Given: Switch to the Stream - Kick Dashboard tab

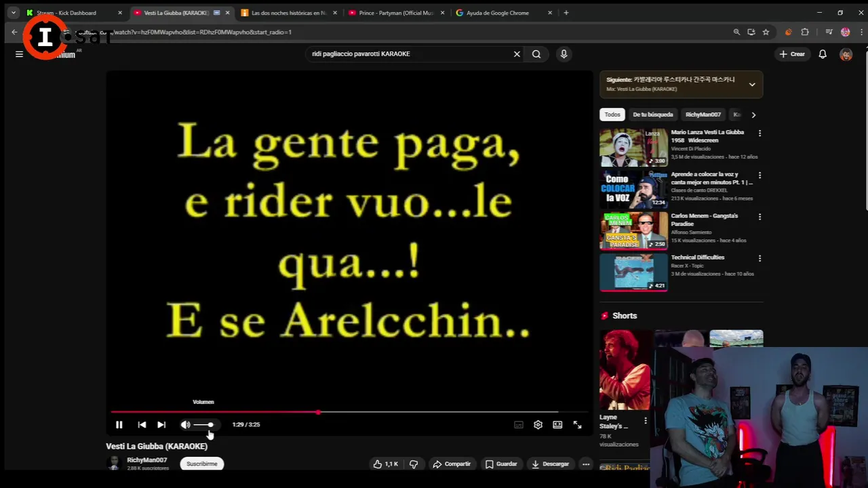Looking at the screenshot, I should (66, 13).
